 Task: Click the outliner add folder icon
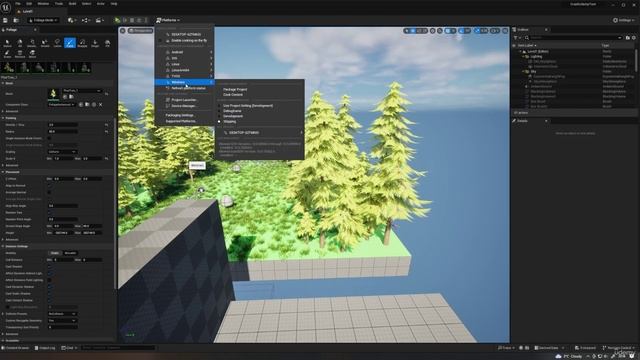pyautogui.click(x=628, y=38)
